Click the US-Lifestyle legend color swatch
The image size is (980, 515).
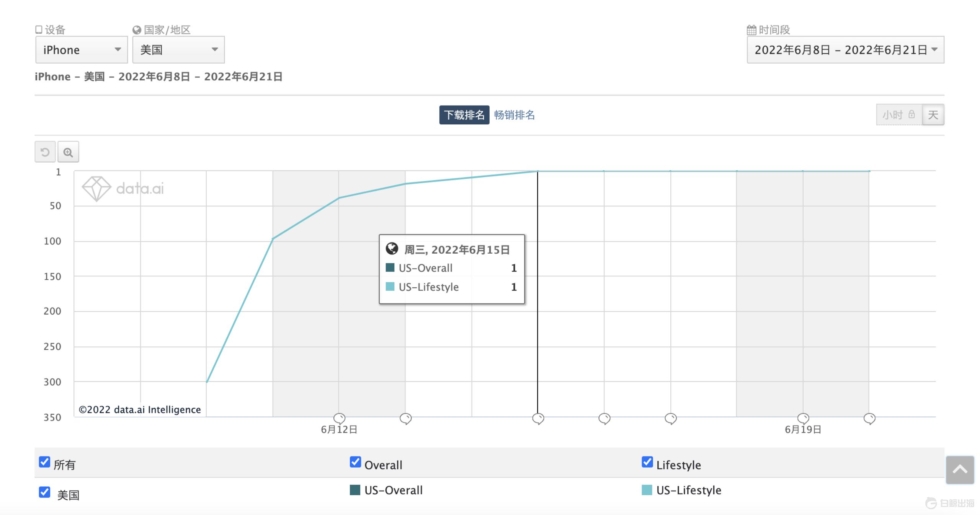pyautogui.click(x=647, y=490)
